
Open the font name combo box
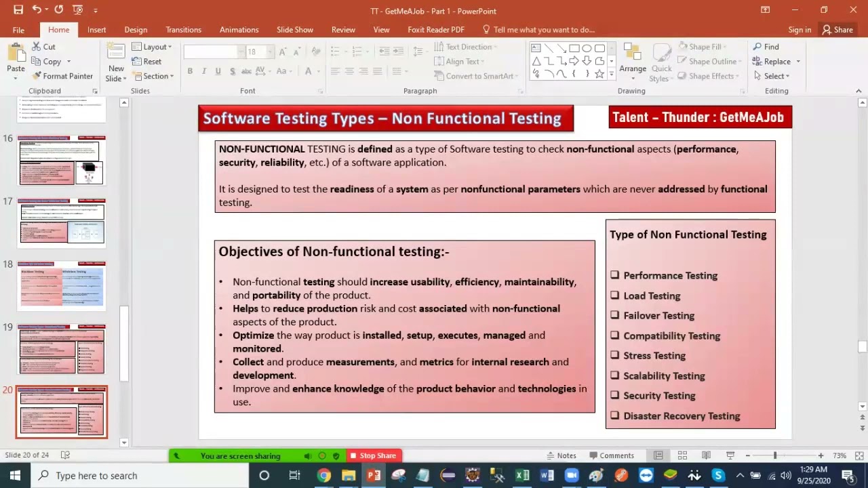click(x=214, y=52)
